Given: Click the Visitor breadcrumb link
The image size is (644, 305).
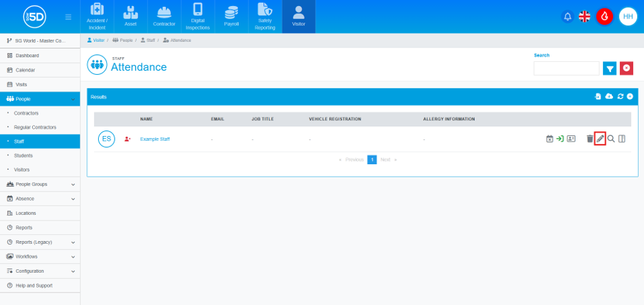Looking at the screenshot, I should click(96, 41).
